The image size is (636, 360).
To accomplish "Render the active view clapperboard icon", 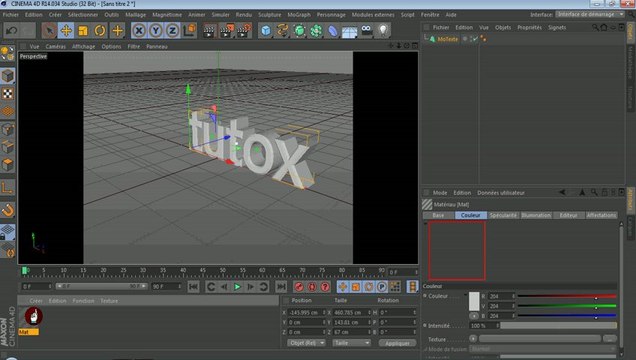I will [209, 31].
